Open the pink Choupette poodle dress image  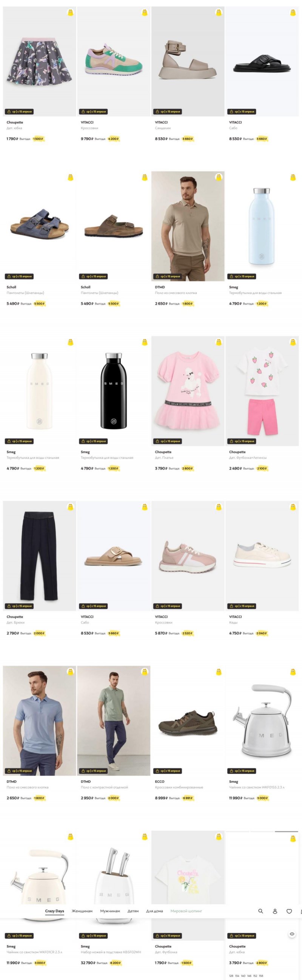[188, 391]
